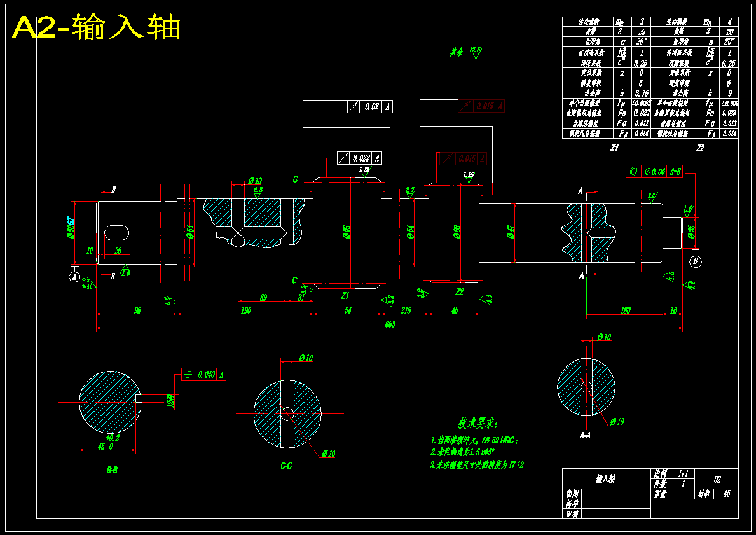Select the "45" depth dimension under section B-B
Viewport: 756px width, 535px height.
(x=101, y=447)
